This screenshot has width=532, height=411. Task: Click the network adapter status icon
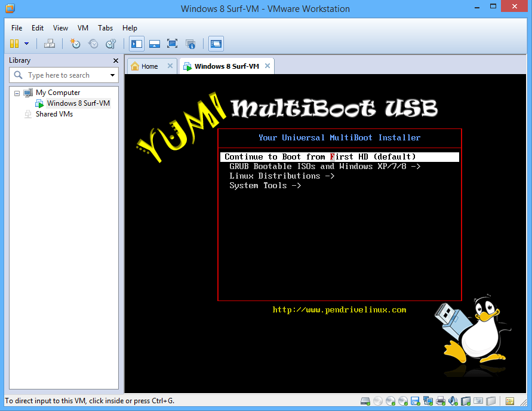point(428,401)
